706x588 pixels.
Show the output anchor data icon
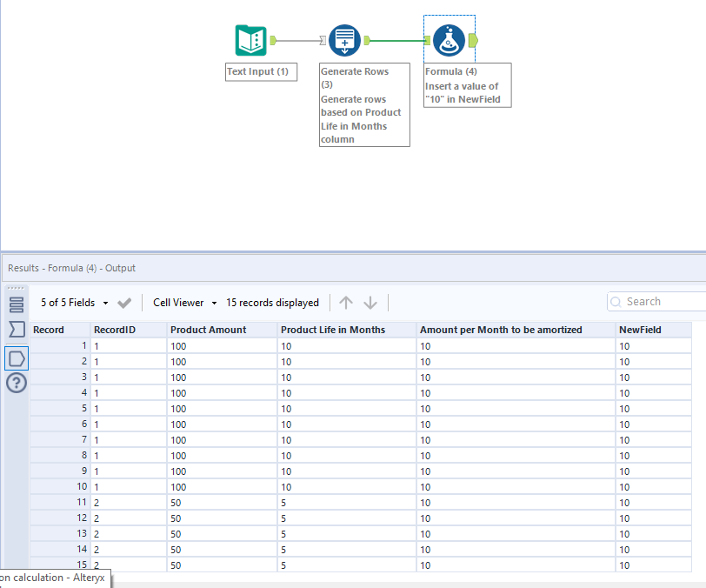(17, 357)
